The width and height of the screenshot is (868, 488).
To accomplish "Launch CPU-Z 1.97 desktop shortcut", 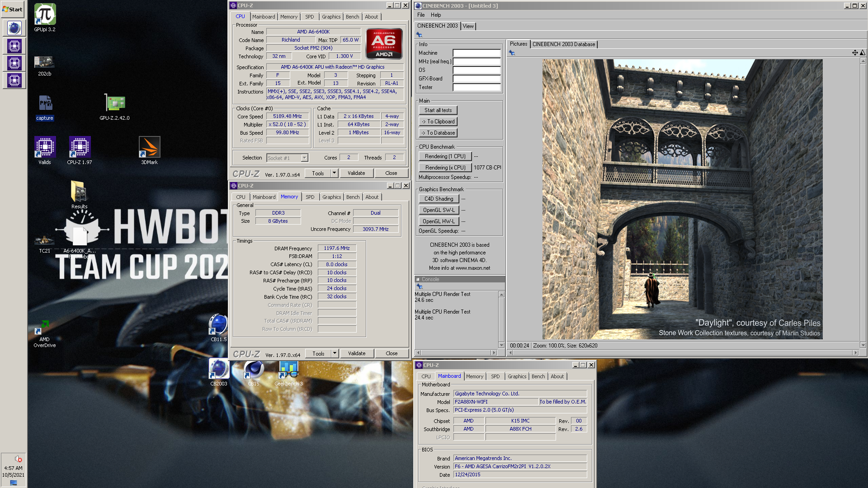I will click(80, 150).
